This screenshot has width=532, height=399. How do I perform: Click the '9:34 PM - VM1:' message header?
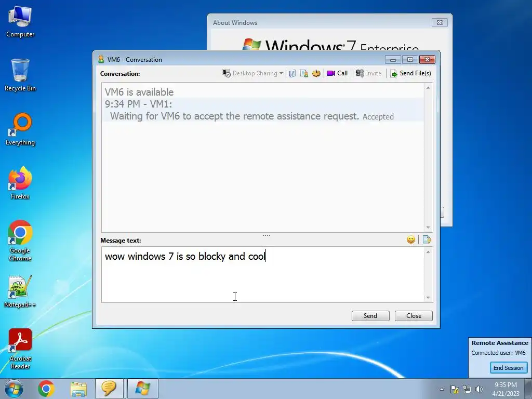(x=138, y=104)
